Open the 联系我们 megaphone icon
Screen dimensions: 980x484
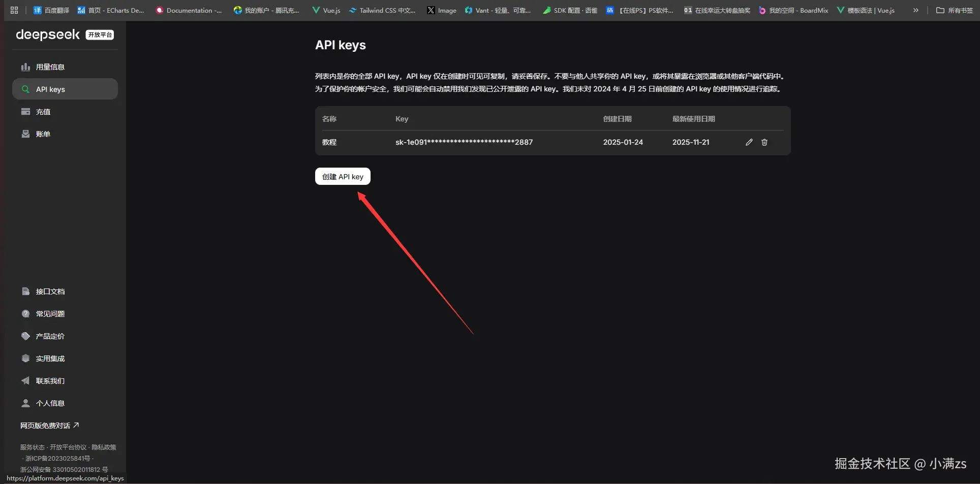point(25,381)
